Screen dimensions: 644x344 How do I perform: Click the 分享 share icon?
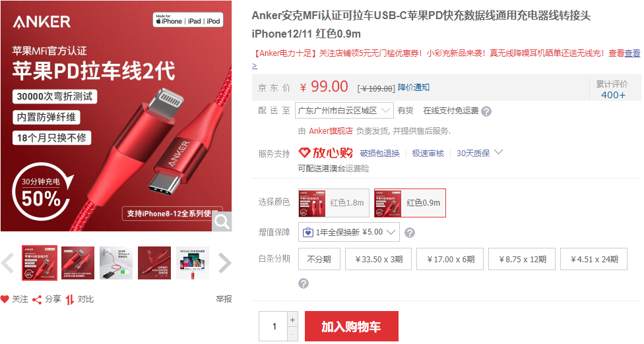point(37,300)
